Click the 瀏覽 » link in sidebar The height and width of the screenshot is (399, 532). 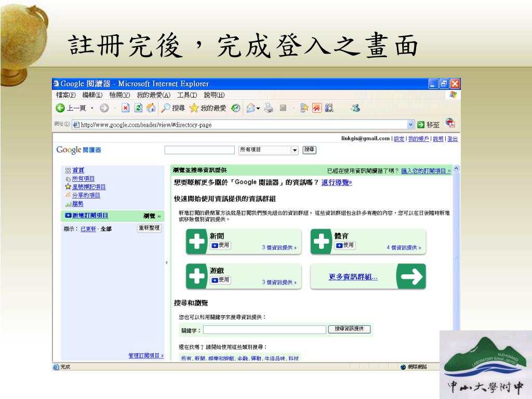152,216
